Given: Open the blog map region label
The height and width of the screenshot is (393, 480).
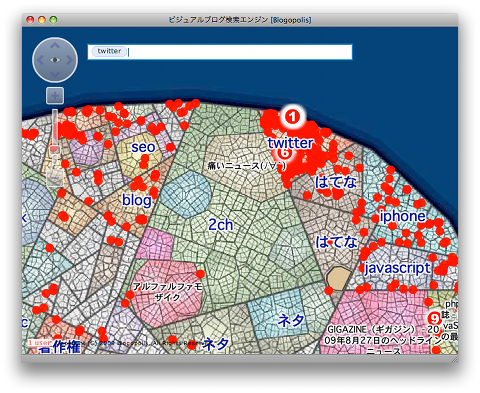Looking at the screenshot, I should 137,200.
